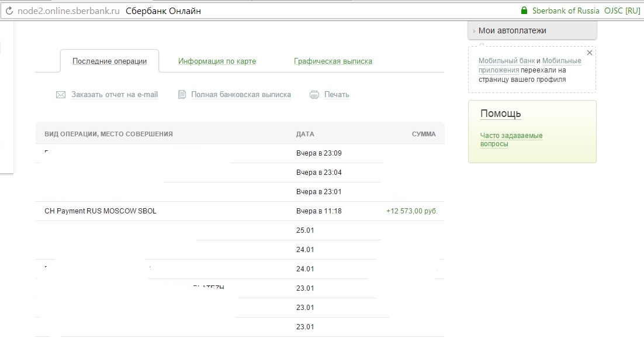This screenshot has width=644, height=348.
Task: Click the envelope icon for e-mail report
Action: point(61,95)
